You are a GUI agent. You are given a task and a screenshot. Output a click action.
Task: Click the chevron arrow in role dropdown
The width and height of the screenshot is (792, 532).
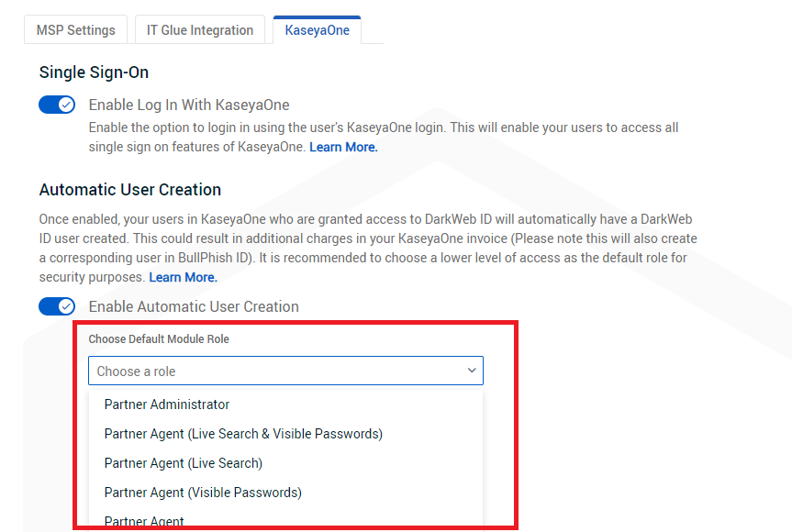tap(472, 371)
